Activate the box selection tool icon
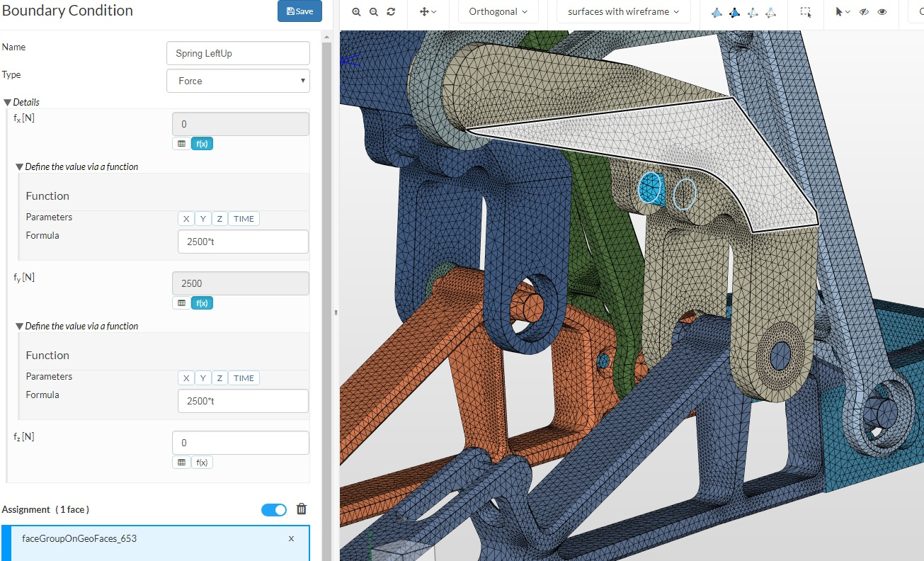 coord(806,12)
